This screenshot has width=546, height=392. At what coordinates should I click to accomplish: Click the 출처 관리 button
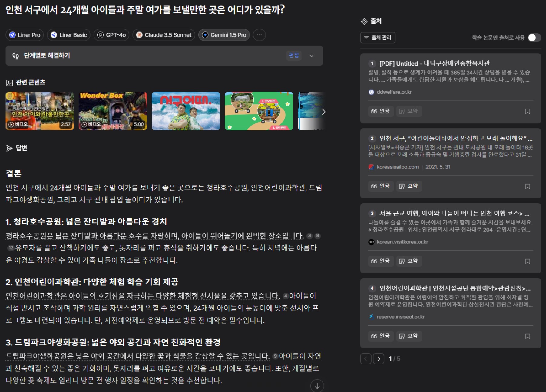(x=378, y=38)
